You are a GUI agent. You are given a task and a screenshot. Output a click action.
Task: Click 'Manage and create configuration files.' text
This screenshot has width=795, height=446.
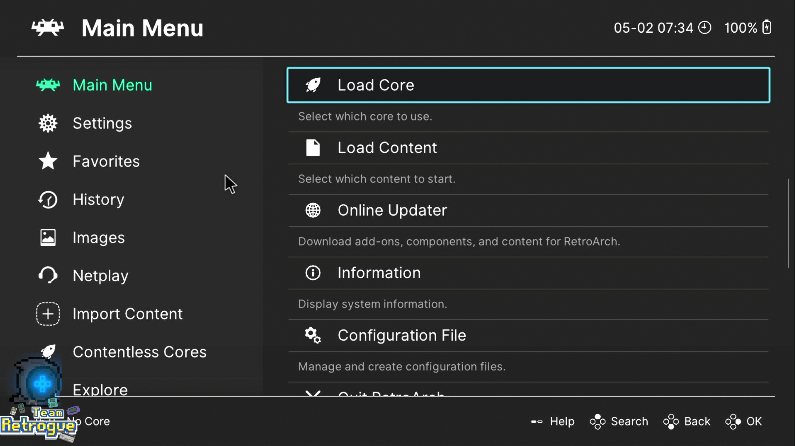click(402, 366)
